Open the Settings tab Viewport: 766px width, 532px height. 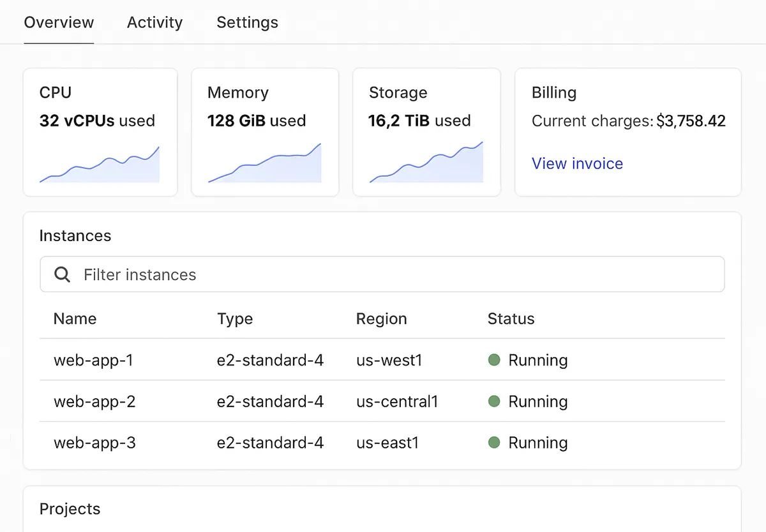[247, 22]
